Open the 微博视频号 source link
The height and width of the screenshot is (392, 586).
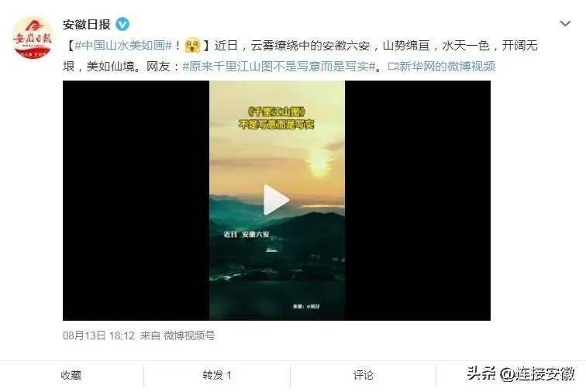coord(189,335)
